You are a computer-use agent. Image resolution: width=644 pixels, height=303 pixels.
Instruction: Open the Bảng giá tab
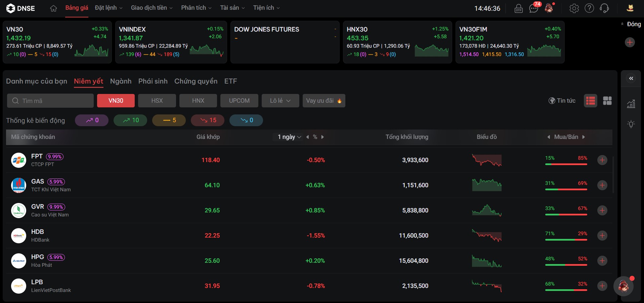click(x=77, y=8)
